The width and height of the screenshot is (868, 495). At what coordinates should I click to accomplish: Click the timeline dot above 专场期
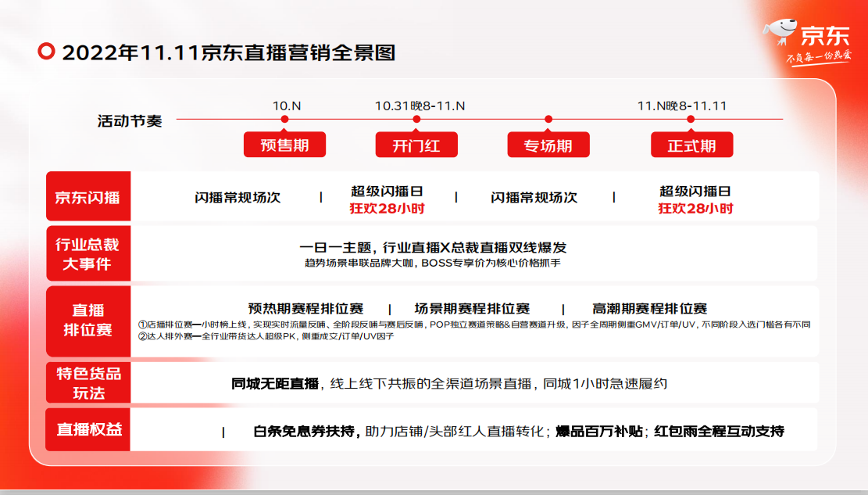point(548,120)
